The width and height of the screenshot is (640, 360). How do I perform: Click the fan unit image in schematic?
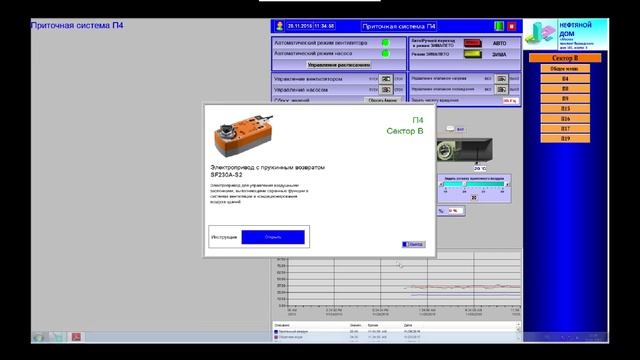coord(464,150)
